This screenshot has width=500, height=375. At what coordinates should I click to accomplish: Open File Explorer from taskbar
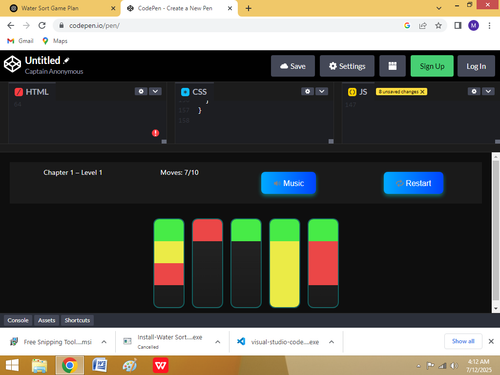(39, 366)
